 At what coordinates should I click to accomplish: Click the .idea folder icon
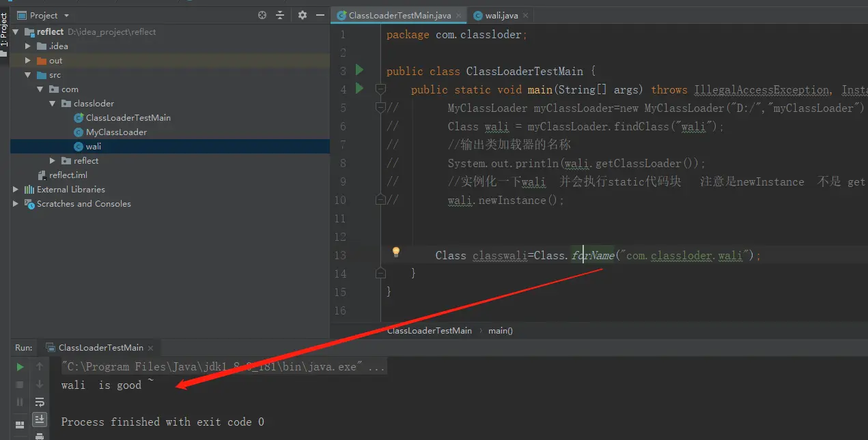click(x=42, y=46)
